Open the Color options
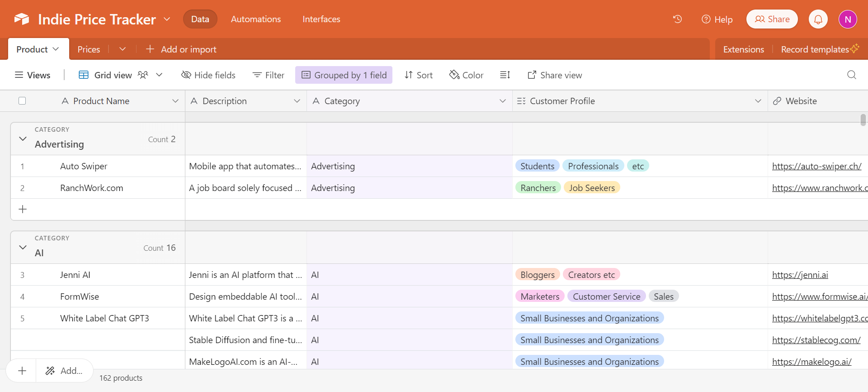This screenshot has height=392, width=868. [x=466, y=75]
